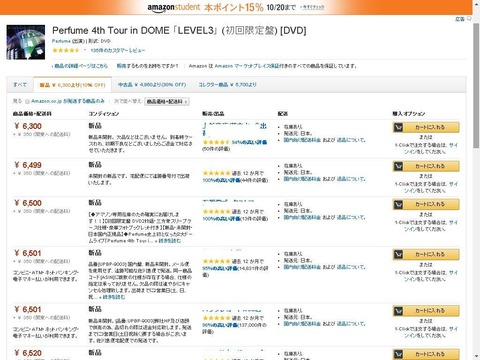This screenshot has height=360, width=480.
Task: Click the ¥6,520 price text
Action: point(28,353)
